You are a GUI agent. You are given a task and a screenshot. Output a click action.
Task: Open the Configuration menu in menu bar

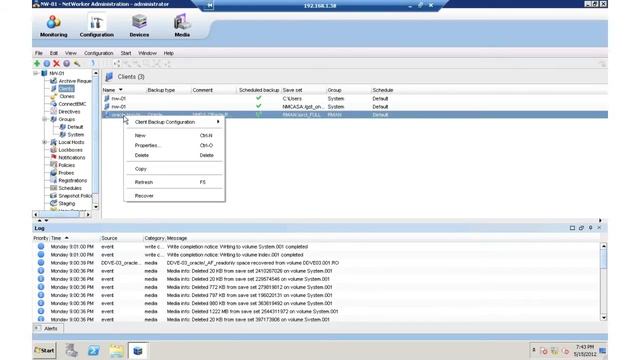[x=98, y=53]
